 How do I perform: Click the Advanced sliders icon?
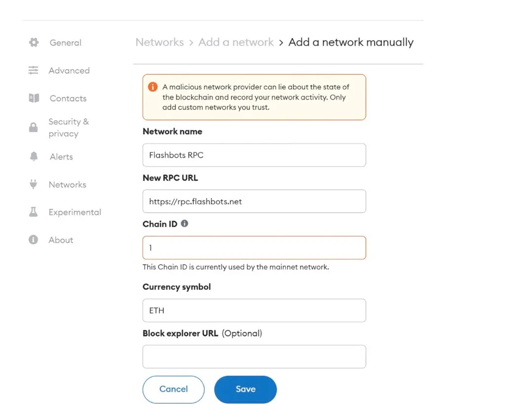(x=34, y=70)
